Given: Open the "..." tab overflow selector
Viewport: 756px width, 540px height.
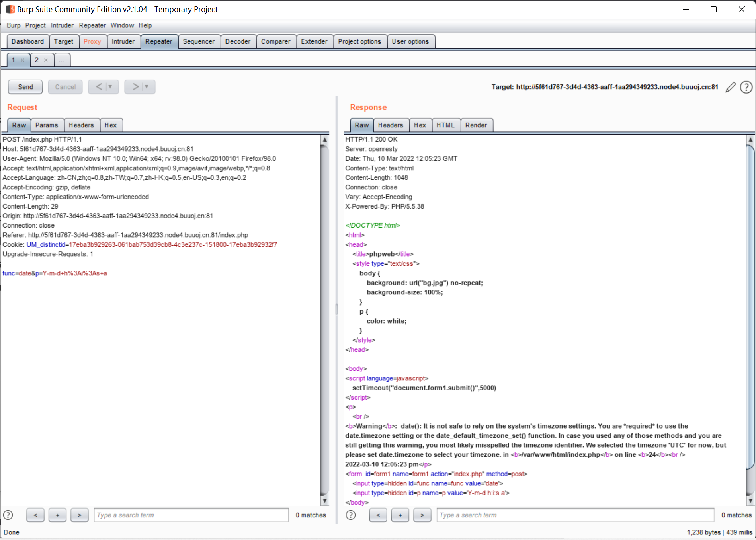Looking at the screenshot, I should tap(61, 60).
